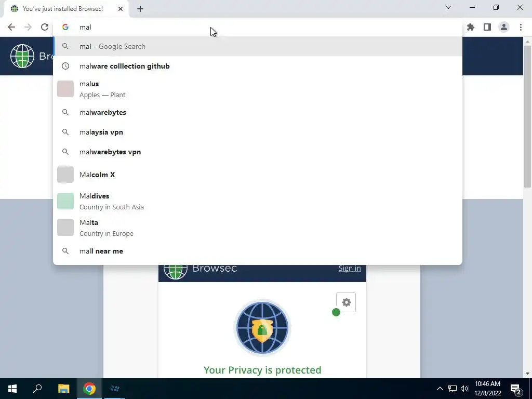The height and width of the screenshot is (399, 532).
Task: Follow the Browsec 'Sign in' link
Action: 350,268
